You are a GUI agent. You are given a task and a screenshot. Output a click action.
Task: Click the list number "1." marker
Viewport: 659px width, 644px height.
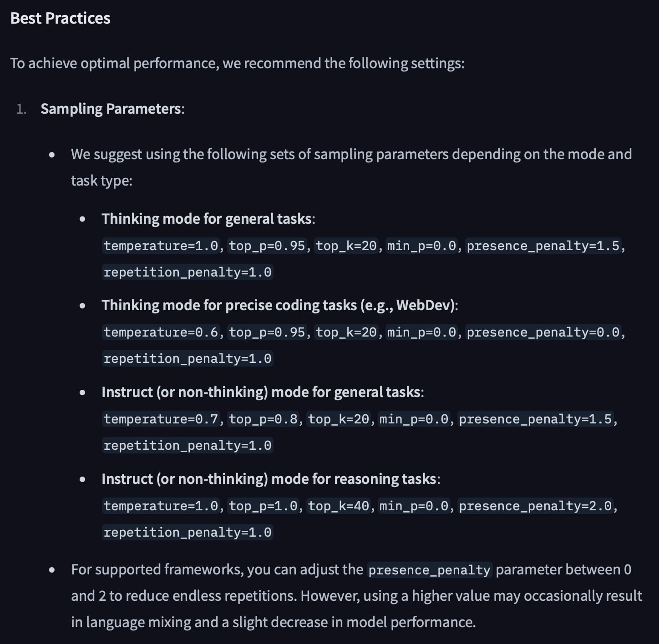[21, 109]
